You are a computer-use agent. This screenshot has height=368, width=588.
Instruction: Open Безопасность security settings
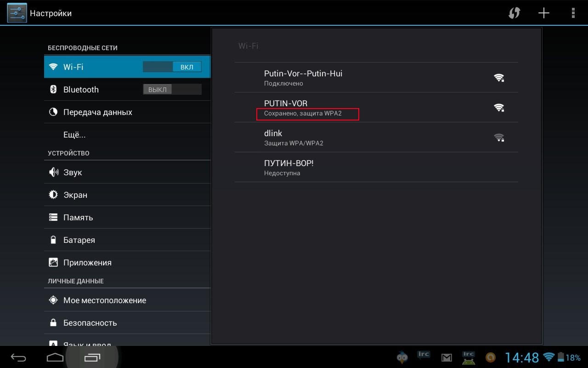coord(127,323)
